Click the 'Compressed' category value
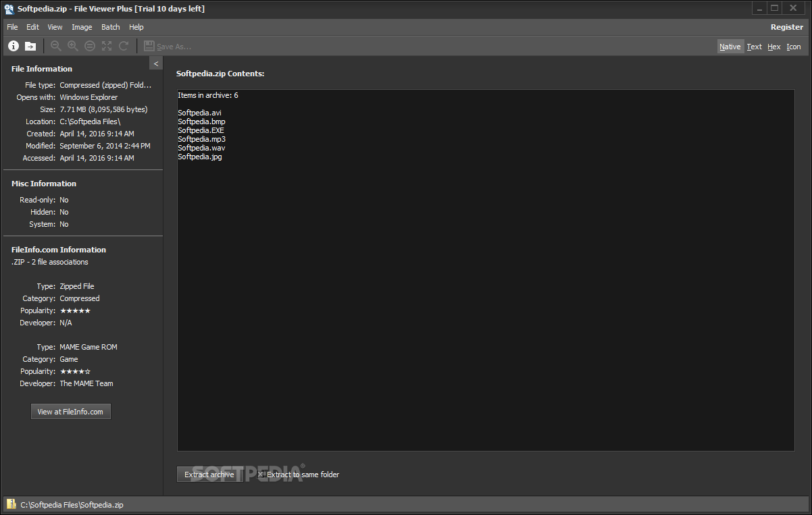This screenshot has width=812, height=515. click(80, 298)
